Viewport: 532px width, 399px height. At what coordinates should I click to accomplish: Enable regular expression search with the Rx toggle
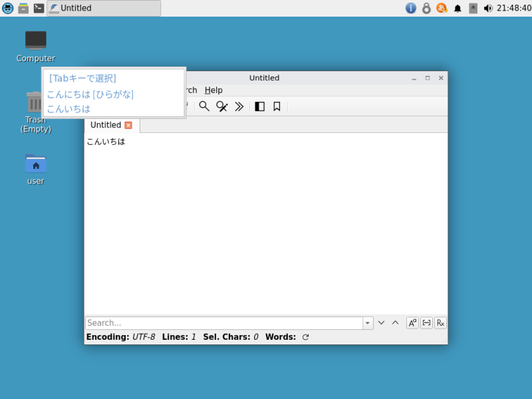pyautogui.click(x=440, y=323)
